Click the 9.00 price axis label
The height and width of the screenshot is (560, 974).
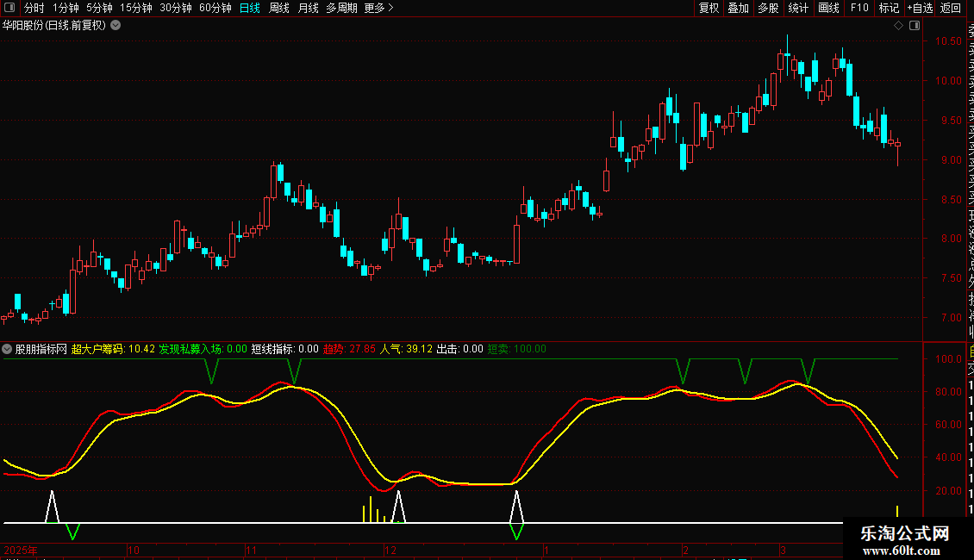tap(951, 159)
